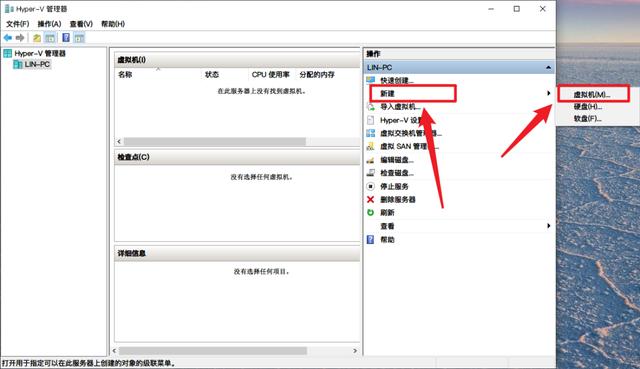
Task: Click the 帮助 action entry
Action: coord(387,239)
